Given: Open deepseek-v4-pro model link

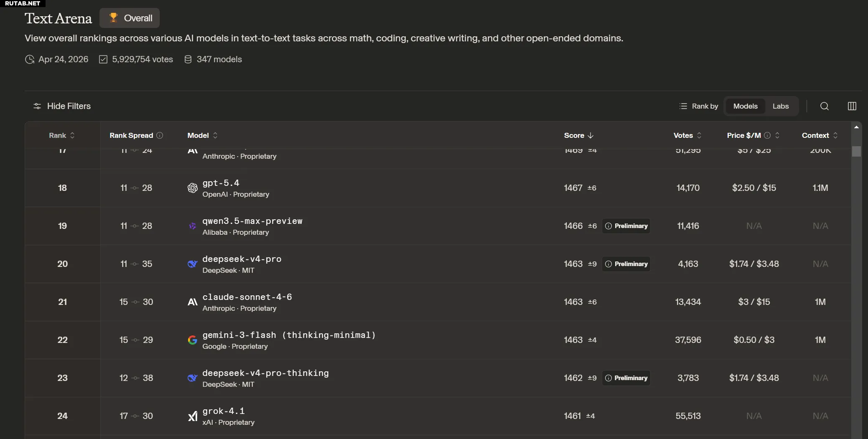Looking at the screenshot, I should tap(242, 259).
